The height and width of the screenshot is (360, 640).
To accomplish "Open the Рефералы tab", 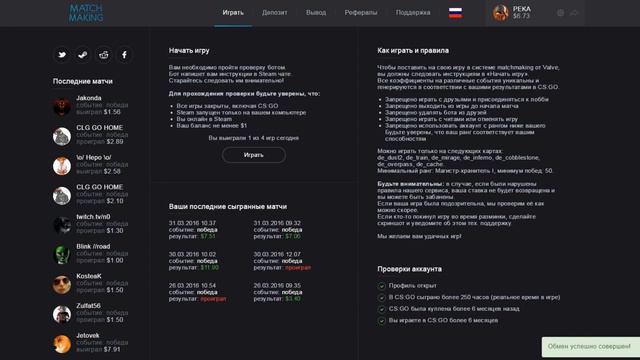I will 361,13.
